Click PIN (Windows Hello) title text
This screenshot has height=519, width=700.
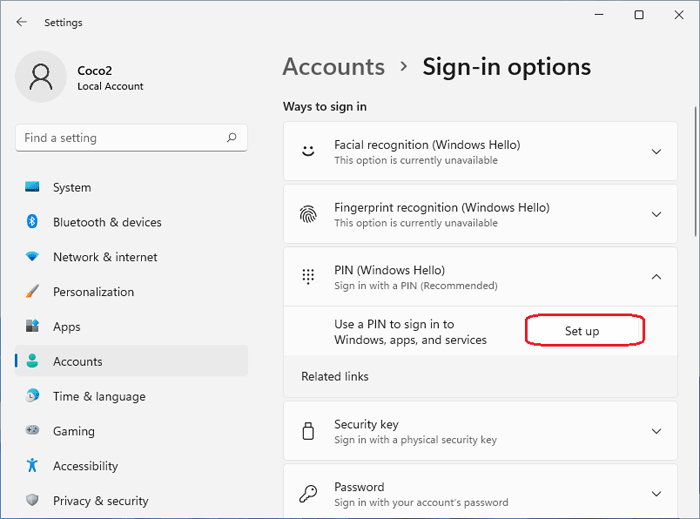click(389, 270)
